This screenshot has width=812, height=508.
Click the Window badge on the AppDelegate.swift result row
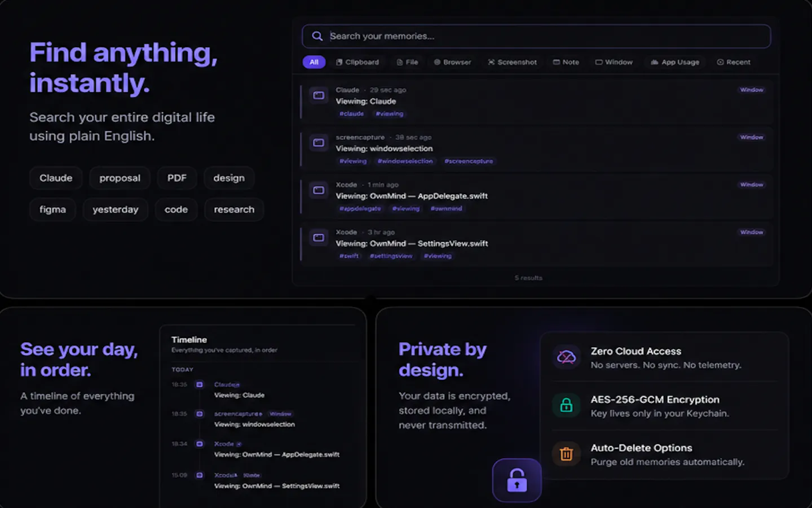(752, 185)
